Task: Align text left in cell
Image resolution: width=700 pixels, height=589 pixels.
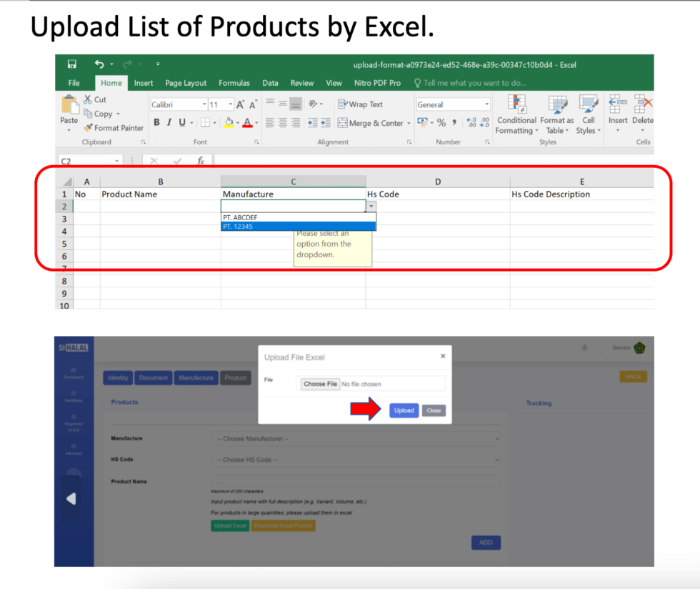Action: click(270, 122)
